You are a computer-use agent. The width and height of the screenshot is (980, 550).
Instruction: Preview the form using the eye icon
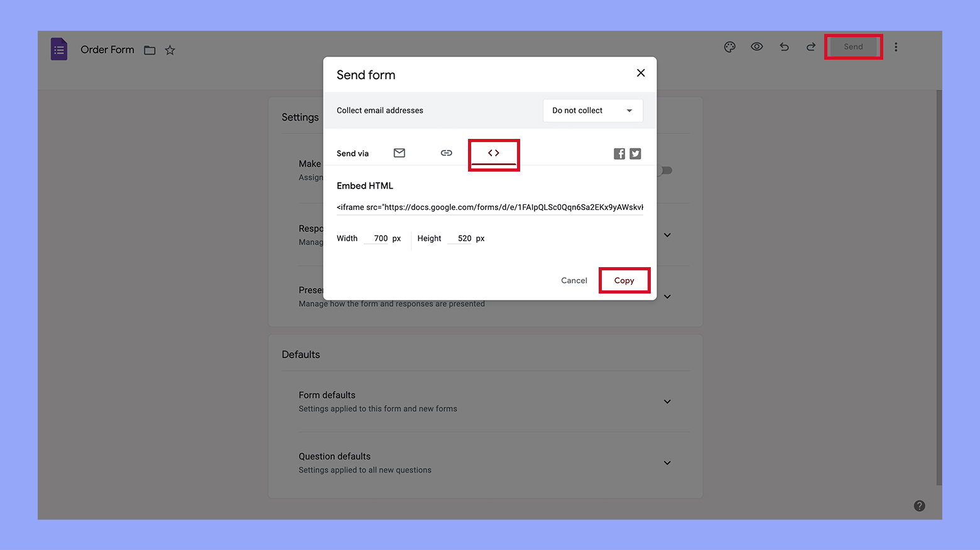(756, 47)
